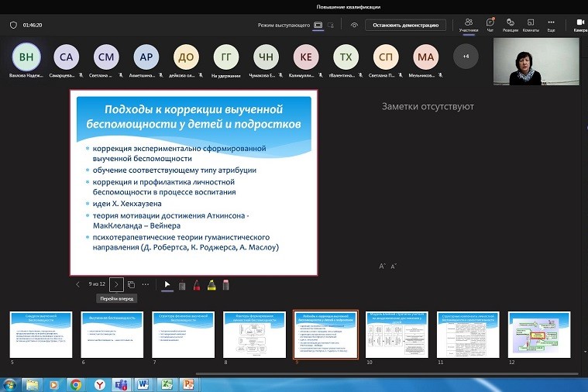
Task: Select the cursor pointer tool
Action: (167, 285)
